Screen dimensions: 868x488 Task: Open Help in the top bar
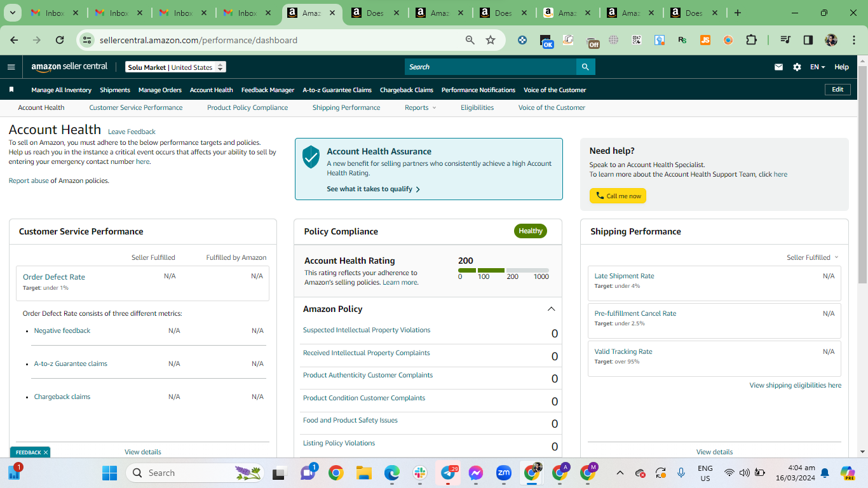tap(841, 67)
